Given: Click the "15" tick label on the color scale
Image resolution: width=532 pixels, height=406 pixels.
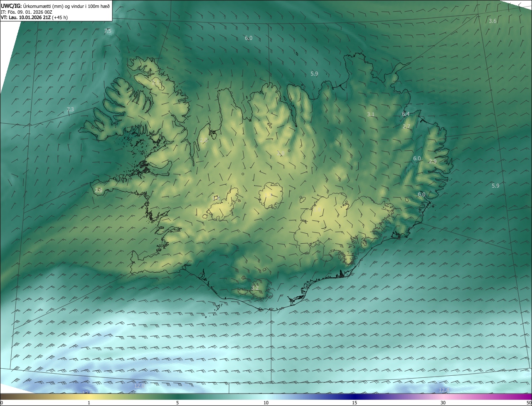Looking at the screenshot, I should 355,403.
